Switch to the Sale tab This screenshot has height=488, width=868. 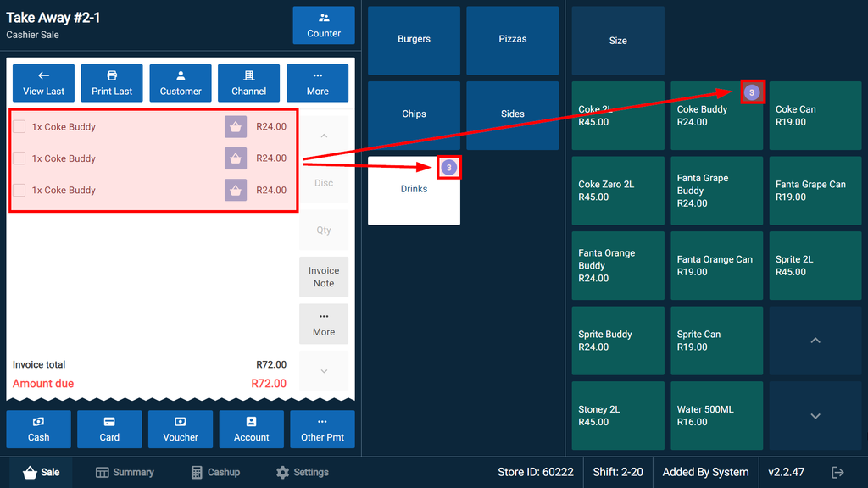pyautogui.click(x=41, y=473)
